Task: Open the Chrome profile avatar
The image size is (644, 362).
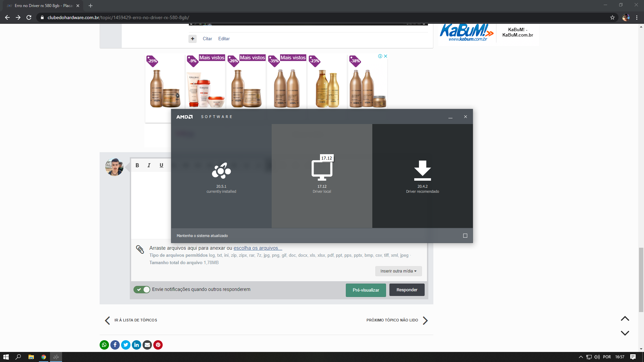Action: point(626,17)
